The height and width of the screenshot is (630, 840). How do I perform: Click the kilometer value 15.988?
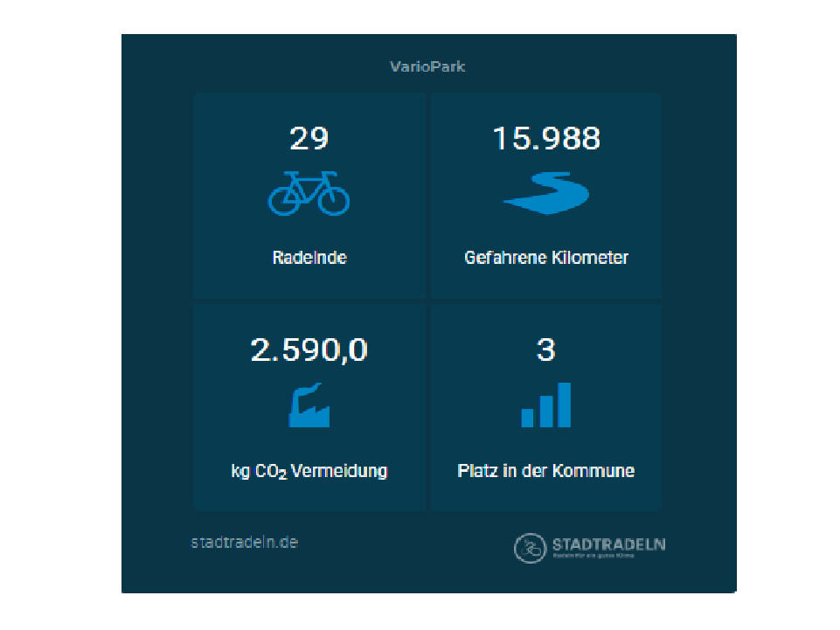pos(546,138)
